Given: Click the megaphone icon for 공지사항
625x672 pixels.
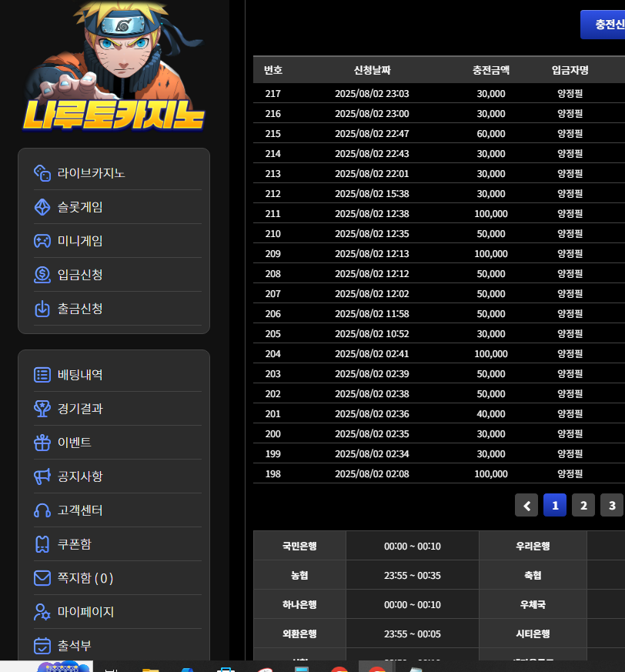Looking at the screenshot, I should coord(42,476).
